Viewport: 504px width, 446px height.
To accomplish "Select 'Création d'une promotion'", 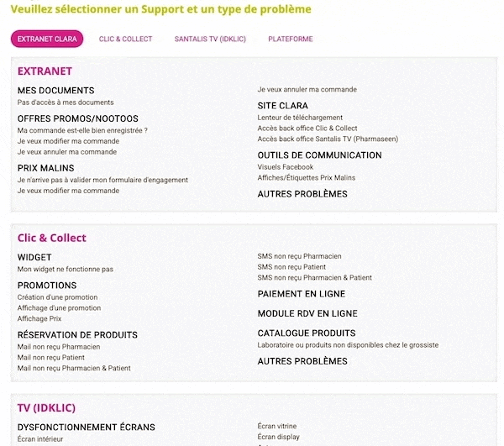I will 57,296.
